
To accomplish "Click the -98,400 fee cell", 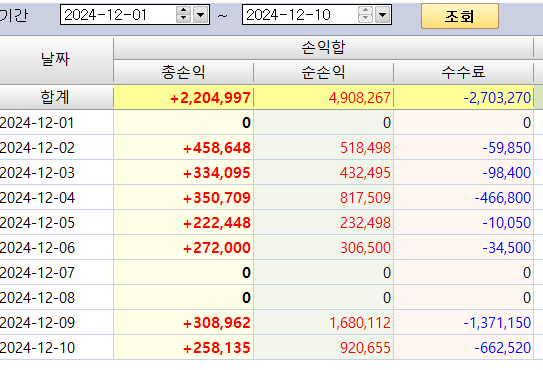I will (x=463, y=173).
